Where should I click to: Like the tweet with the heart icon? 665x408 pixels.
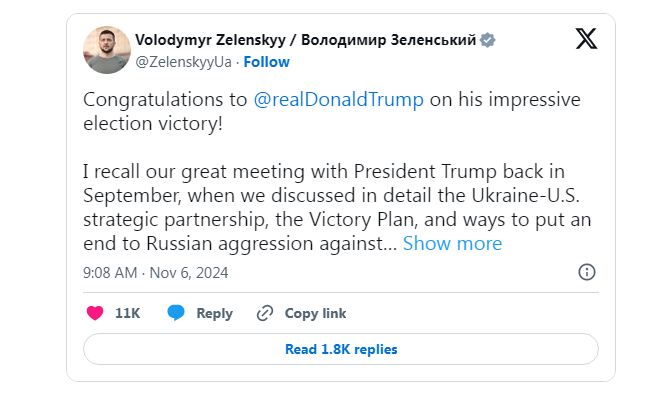[95, 313]
